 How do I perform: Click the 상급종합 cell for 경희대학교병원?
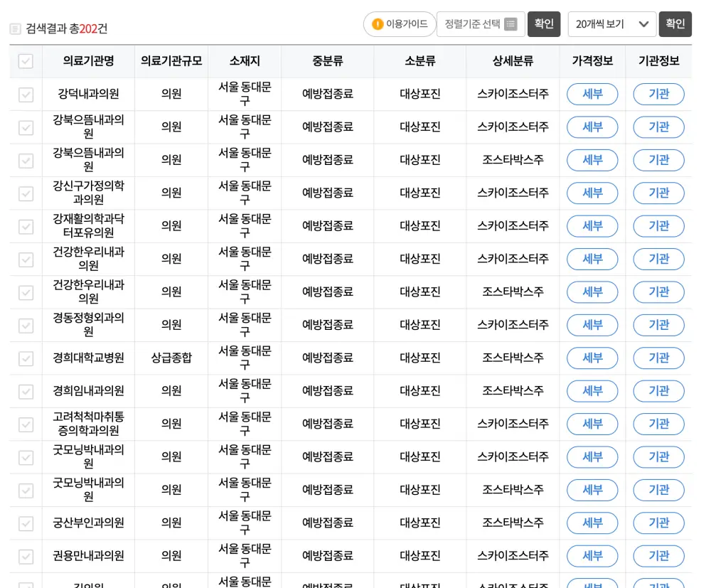point(171,358)
